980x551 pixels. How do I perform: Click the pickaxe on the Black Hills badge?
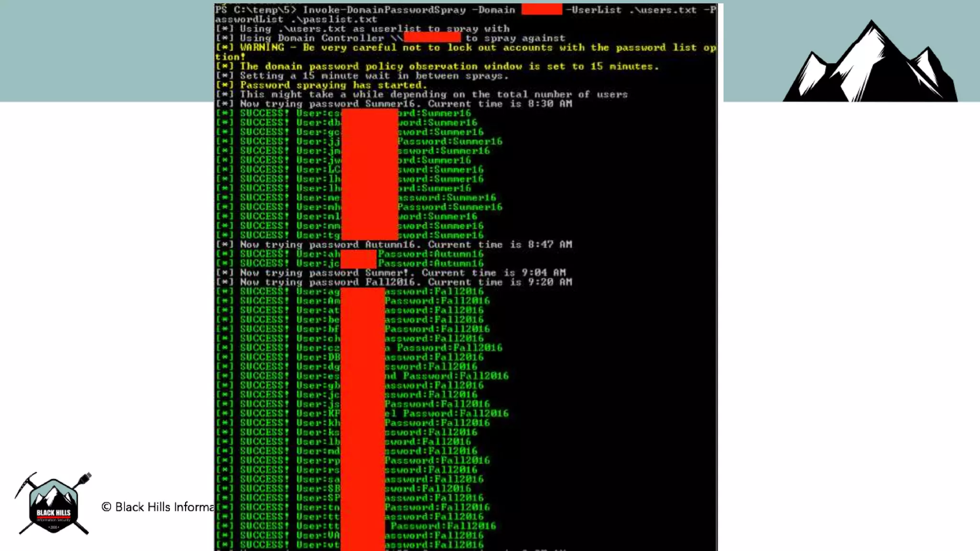coord(26,483)
